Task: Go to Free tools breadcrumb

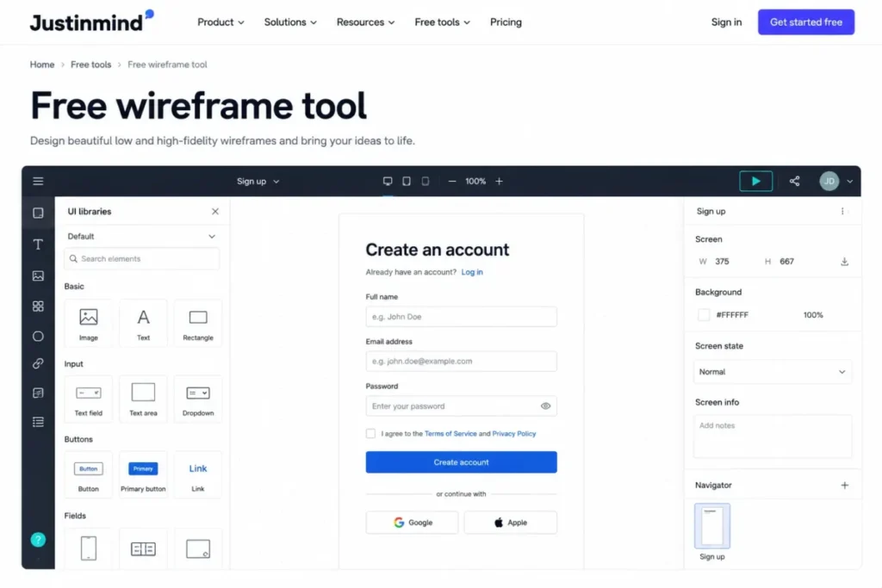Action: click(x=90, y=65)
